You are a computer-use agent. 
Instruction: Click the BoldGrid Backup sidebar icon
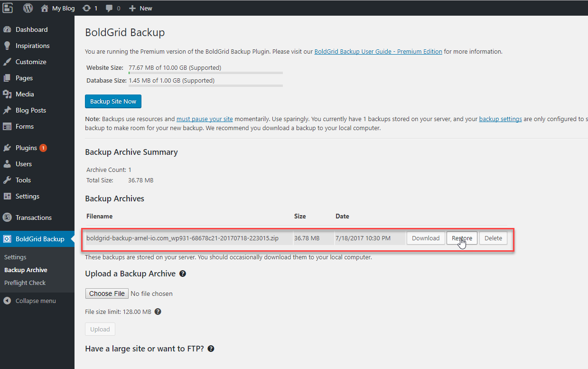(7, 239)
